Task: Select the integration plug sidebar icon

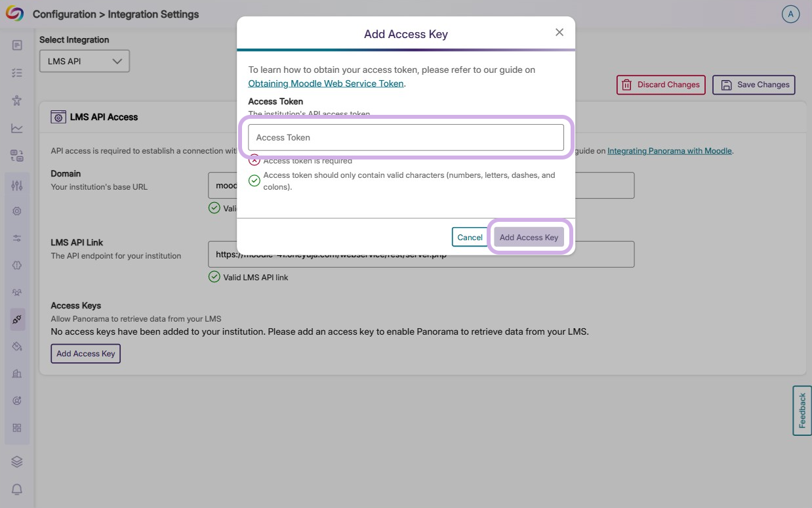Action: tap(17, 320)
